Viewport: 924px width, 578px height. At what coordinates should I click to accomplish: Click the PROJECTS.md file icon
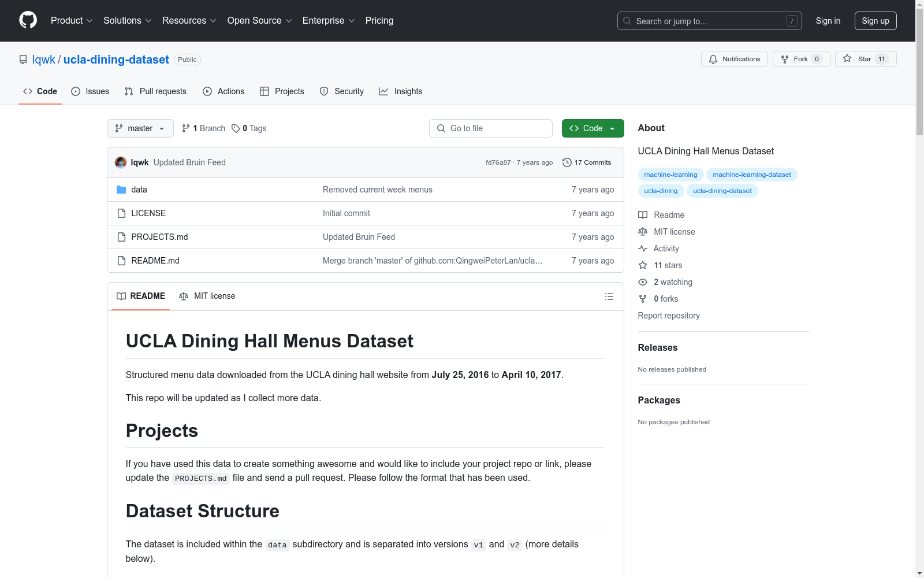[x=121, y=237]
